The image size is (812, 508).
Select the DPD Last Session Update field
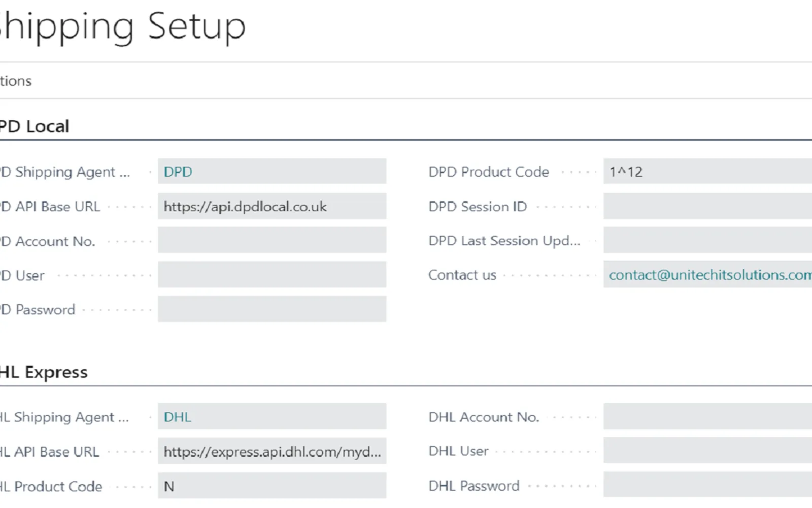[707, 240]
